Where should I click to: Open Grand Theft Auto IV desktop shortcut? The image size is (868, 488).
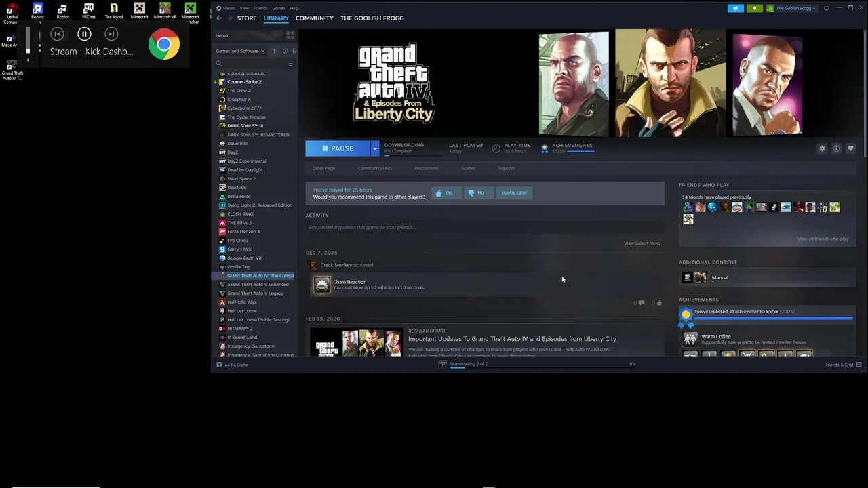click(x=12, y=69)
